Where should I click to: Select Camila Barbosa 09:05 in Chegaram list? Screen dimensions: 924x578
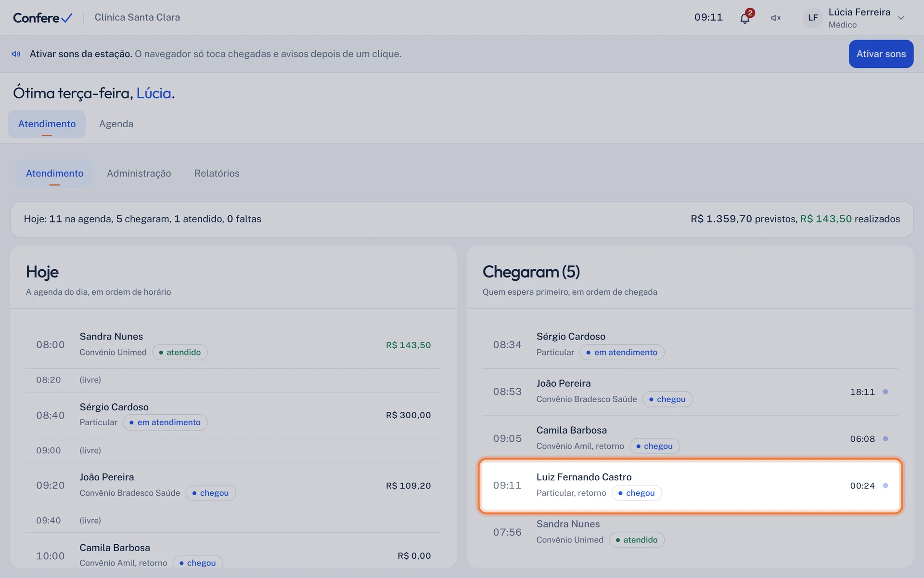(690, 438)
